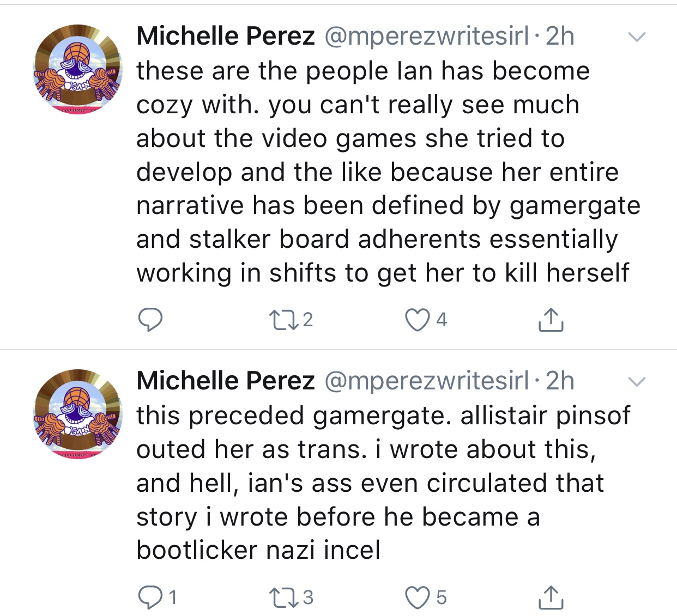Like the second tweet with 5 likes
Viewport: 677px width, 616px height.
pyautogui.click(x=426, y=597)
